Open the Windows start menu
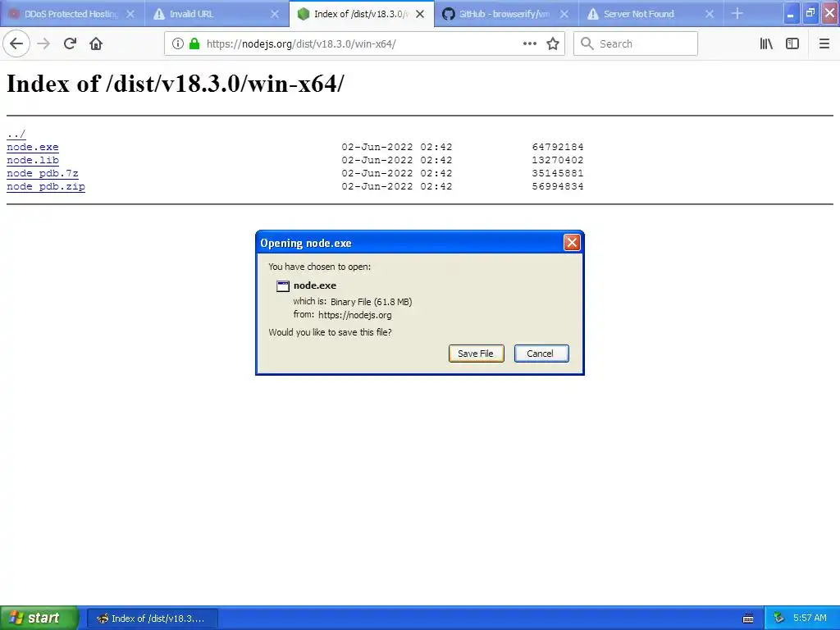Image resolution: width=840 pixels, height=630 pixels. pyautogui.click(x=39, y=619)
